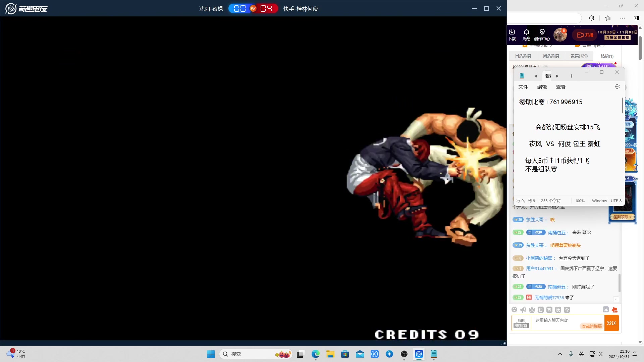Switch to the 贵宾(129) tab

[x=579, y=56]
